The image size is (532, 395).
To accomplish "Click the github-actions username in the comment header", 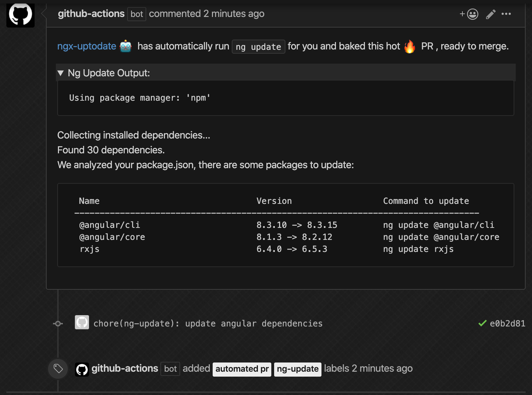I will point(91,13).
